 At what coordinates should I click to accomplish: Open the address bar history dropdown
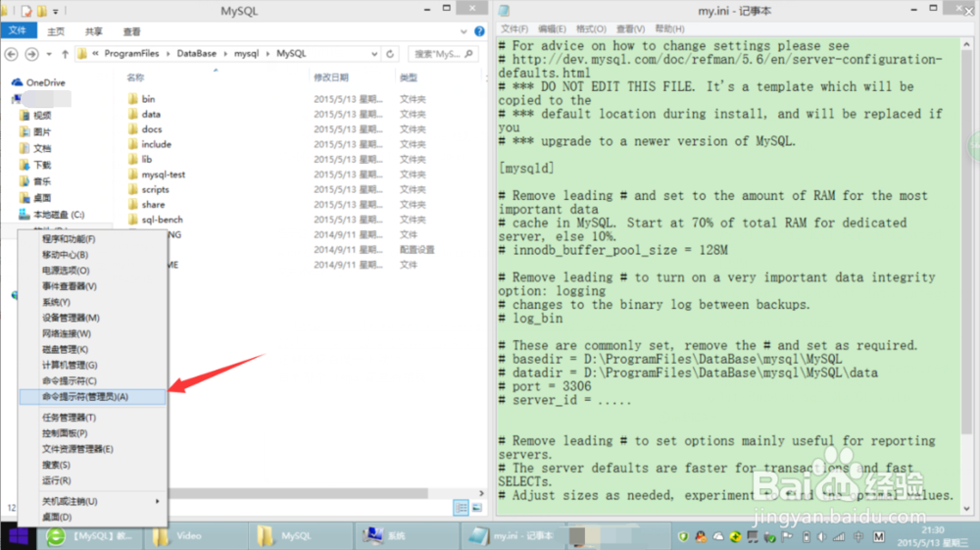tap(373, 54)
